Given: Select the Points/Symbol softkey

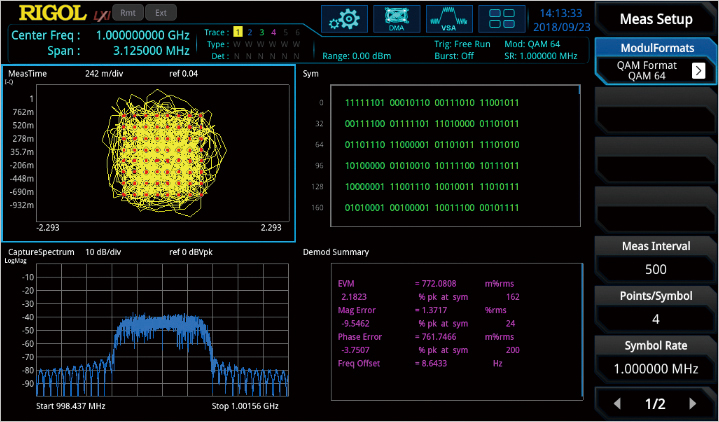Looking at the screenshot, I should pos(656,307).
